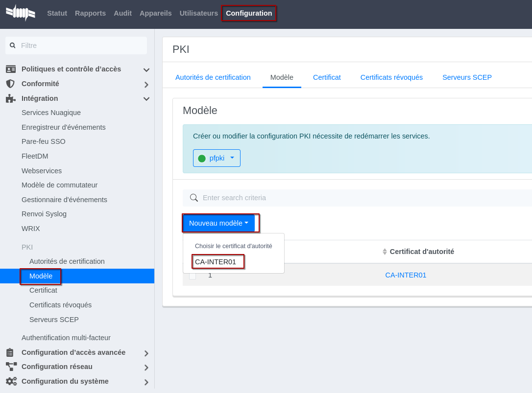Click the Configuration du système gears icon
Screen dimensions: 532x393
point(11,381)
